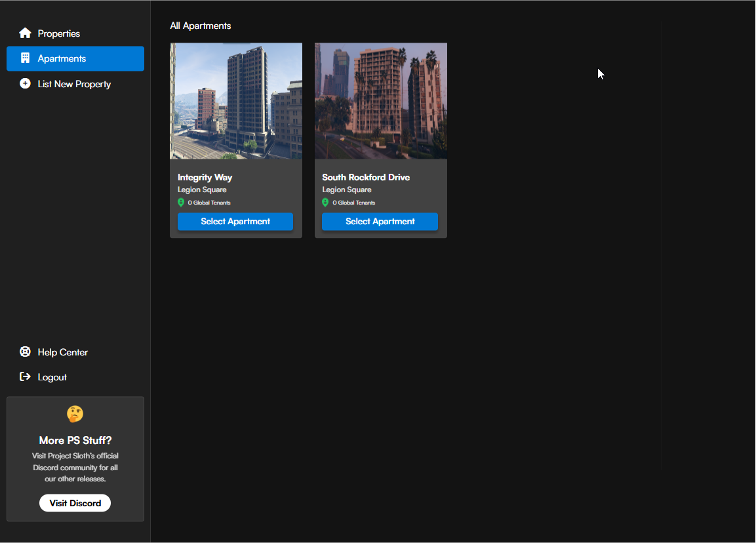Click the South Rockford Drive title
This screenshot has height=543, width=756.
[x=366, y=178]
